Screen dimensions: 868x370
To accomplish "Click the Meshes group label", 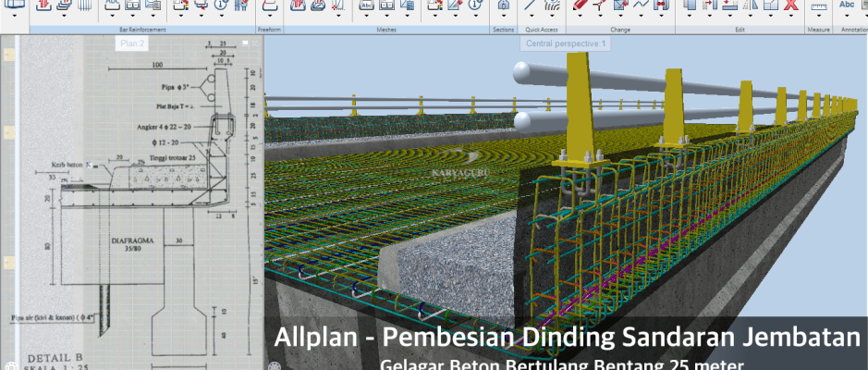I will point(385,30).
